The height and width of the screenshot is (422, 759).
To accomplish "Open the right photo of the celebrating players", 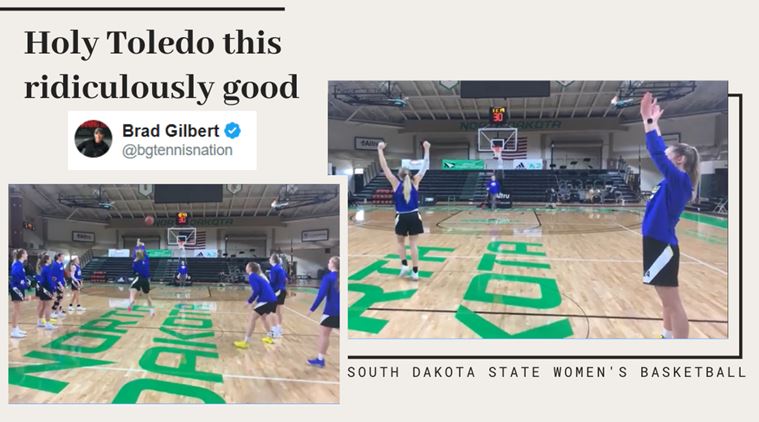I will pyautogui.click(x=528, y=210).
